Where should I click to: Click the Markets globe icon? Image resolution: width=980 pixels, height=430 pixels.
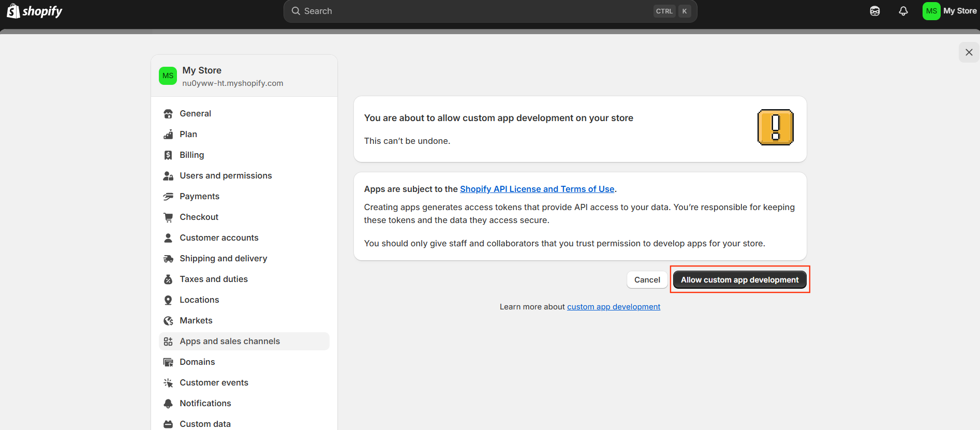[168, 321]
